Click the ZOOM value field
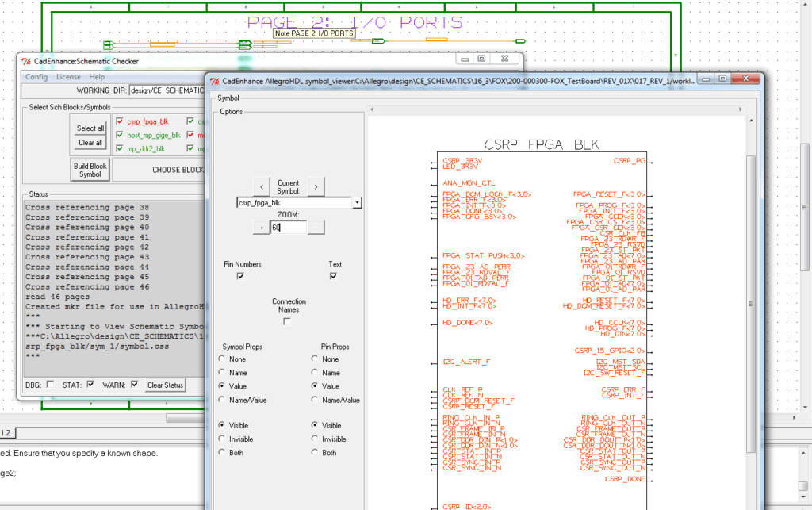The width and height of the screenshot is (812, 510). pyautogui.click(x=289, y=228)
